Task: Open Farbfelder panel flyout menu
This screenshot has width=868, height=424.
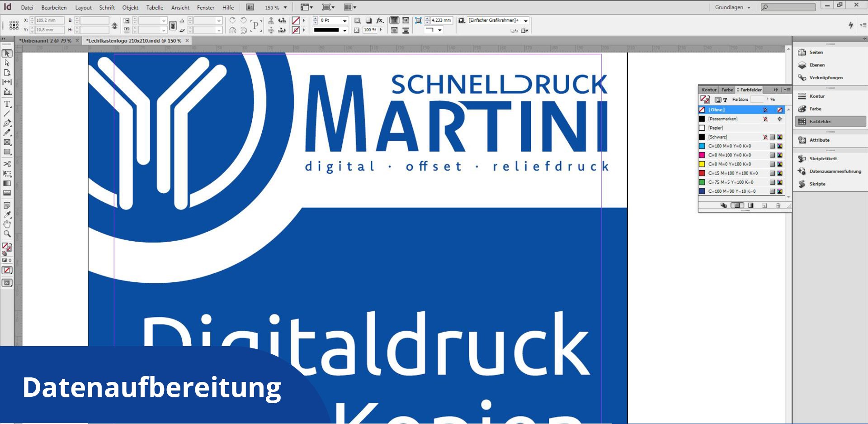Action: point(787,90)
